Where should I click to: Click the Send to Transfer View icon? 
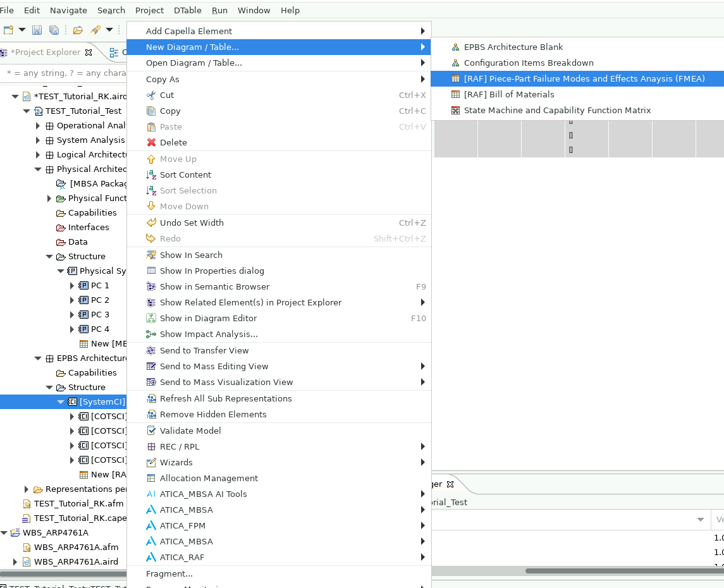[151, 351]
